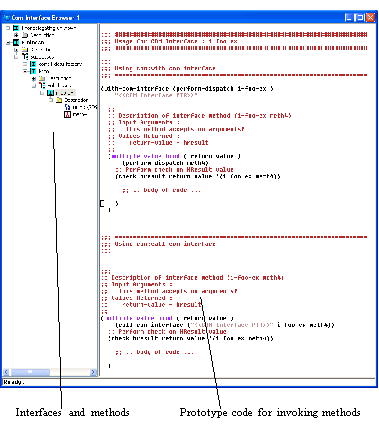This screenshot has height=429, width=379.
Task: Select the highlighted interface tree item label
Action: coord(65,93)
